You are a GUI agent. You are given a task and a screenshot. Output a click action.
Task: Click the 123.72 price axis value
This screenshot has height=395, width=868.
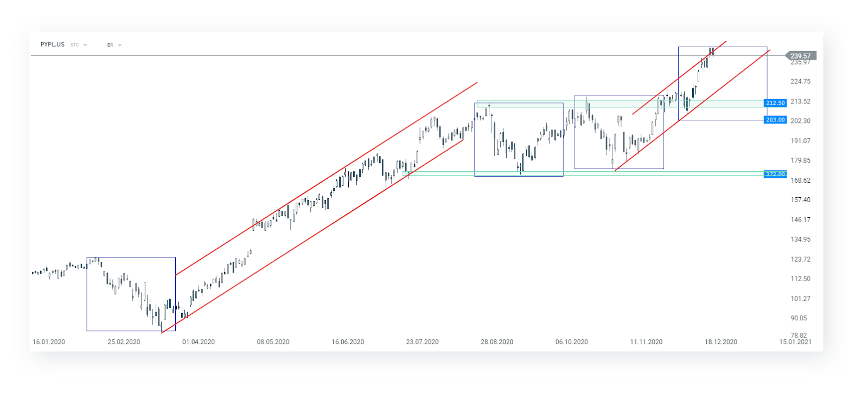[x=800, y=260]
